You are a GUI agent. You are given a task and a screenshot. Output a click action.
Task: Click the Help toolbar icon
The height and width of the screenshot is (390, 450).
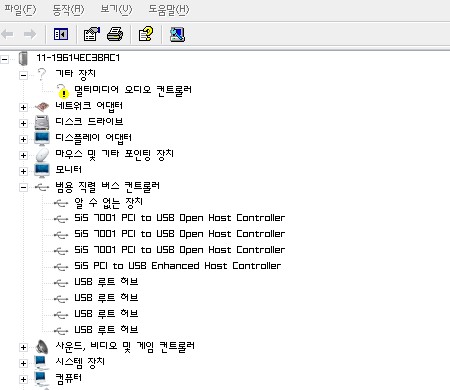point(146,34)
